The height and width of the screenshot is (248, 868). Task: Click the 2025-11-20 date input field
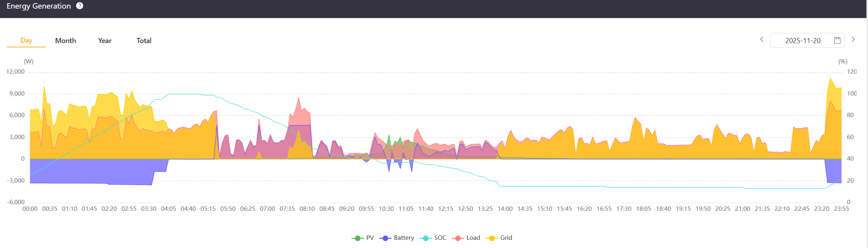pyautogui.click(x=802, y=41)
